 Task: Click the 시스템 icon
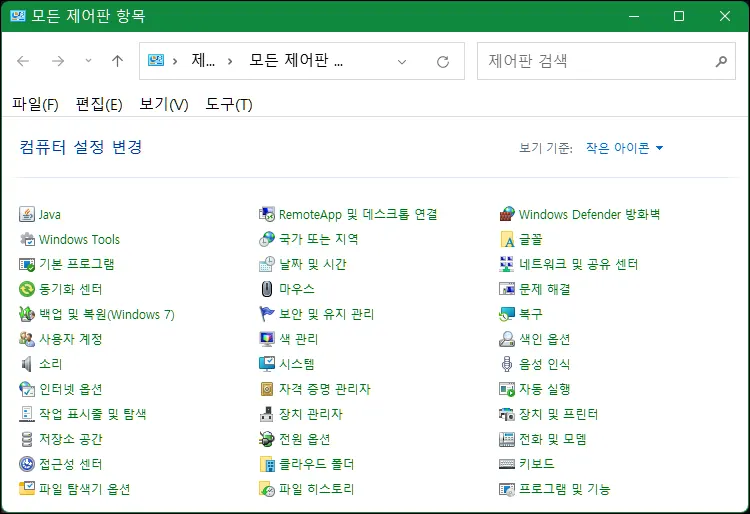pos(267,364)
